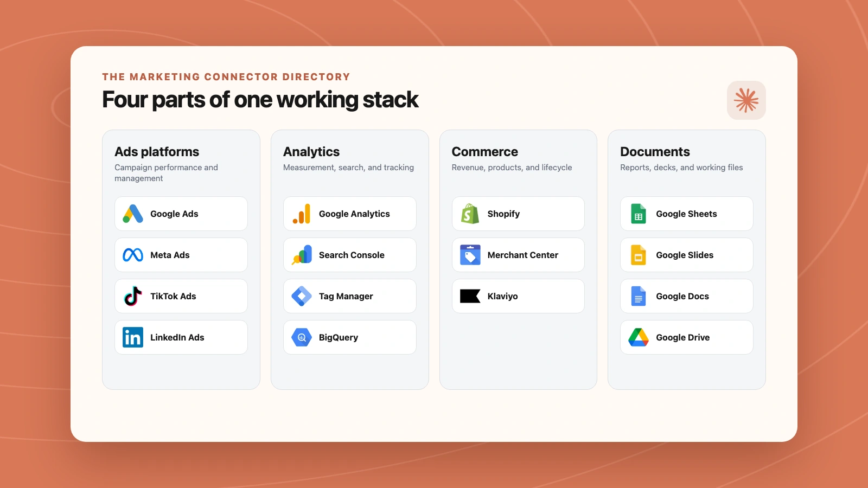The height and width of the screenshot is (488, 868).
Task: Click 'Four parts of one working stack' title
Action: tap(260, 100)
